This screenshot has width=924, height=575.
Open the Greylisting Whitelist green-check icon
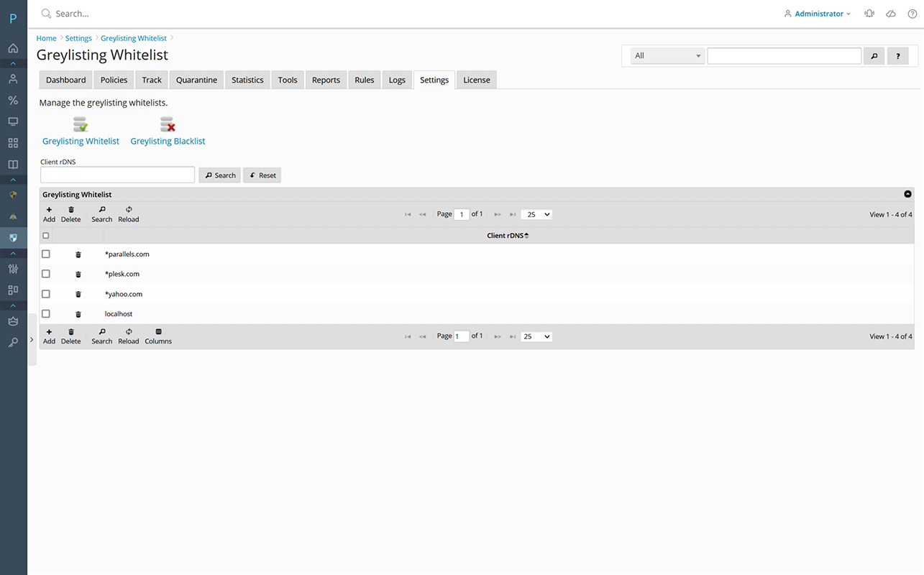click(81, 124)
